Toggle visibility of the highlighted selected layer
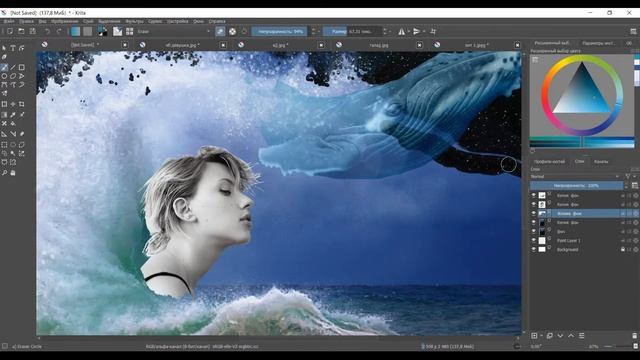Image resolution: width=640 pixels, height=360 pixels. click(533, 213)
